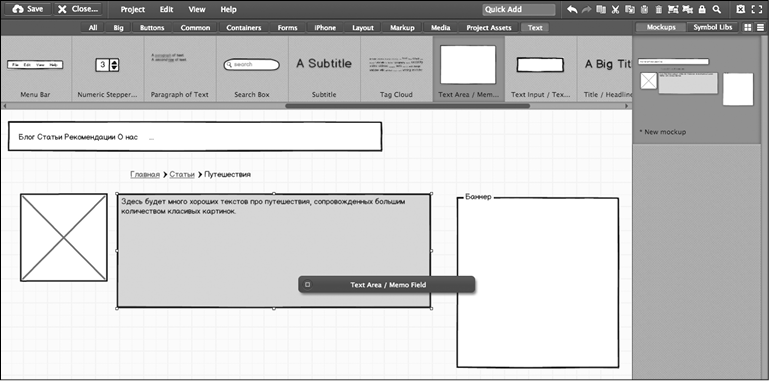Click the Save button
Screen dimensions: 769x381
[x=27, y=9]
